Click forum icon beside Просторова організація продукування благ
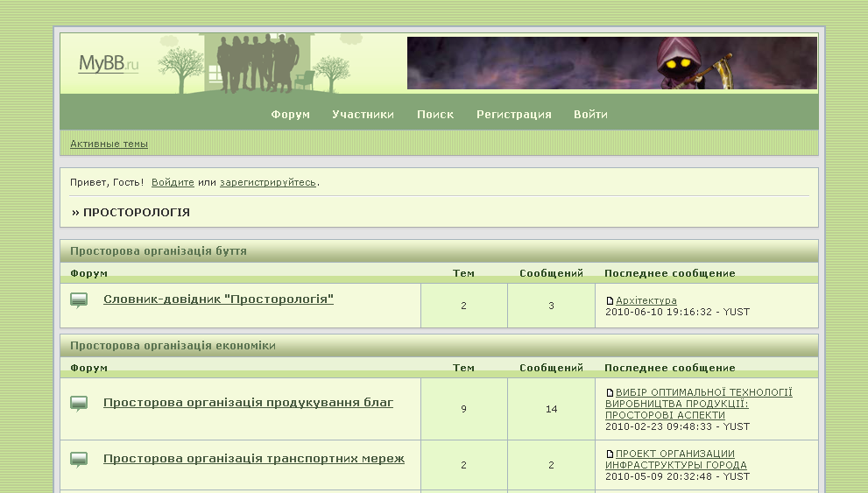This screenshot has height=493, width=868. click(x=79, y=404)
